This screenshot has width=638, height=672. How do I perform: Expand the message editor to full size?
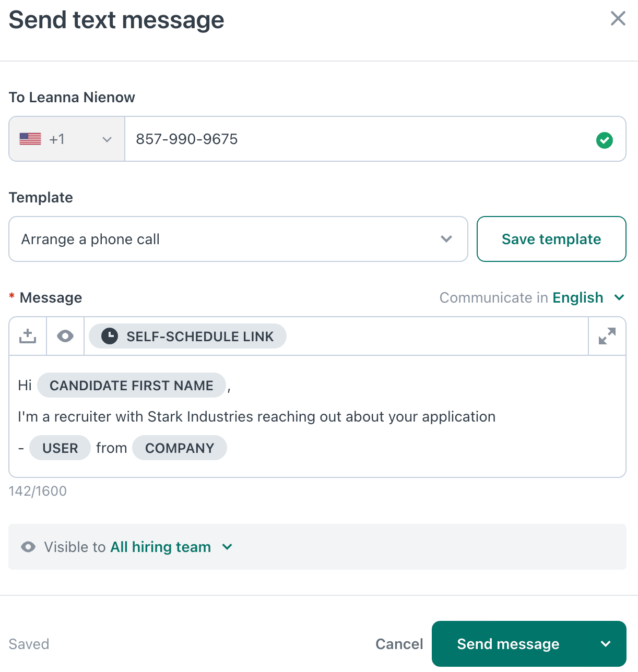coord(607,337)
